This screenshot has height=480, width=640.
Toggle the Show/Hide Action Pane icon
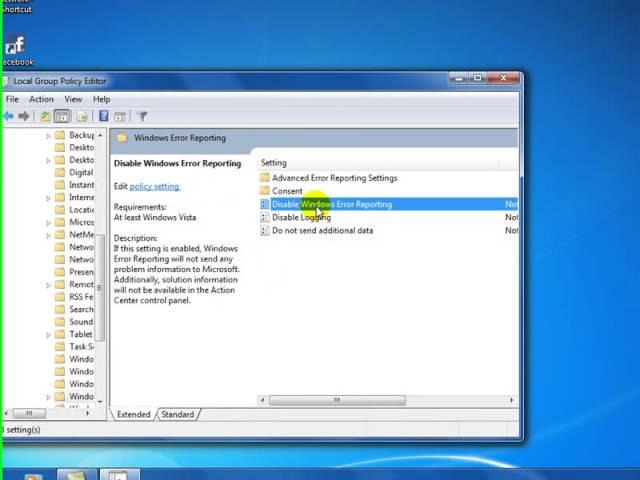click(120, 117)
